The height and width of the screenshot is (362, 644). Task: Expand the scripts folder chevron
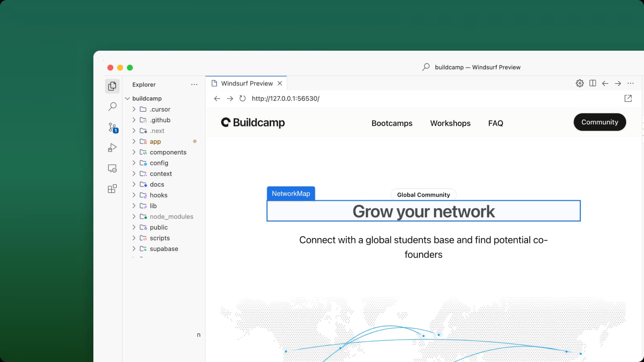[134, 238]
